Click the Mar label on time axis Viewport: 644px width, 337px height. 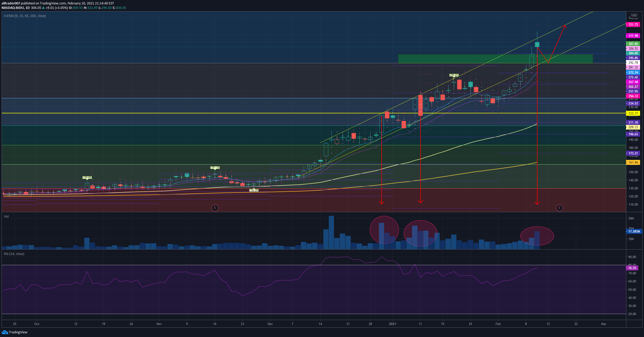[x=604, y=324]
